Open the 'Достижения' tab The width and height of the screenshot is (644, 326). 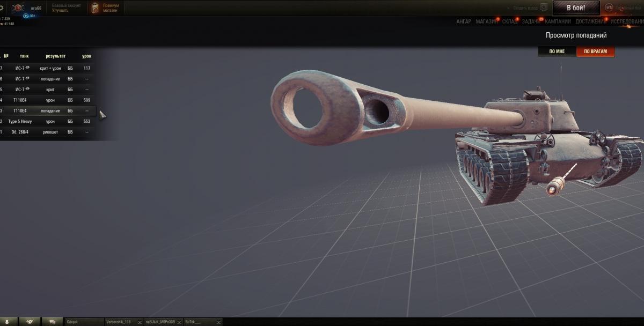591,21
